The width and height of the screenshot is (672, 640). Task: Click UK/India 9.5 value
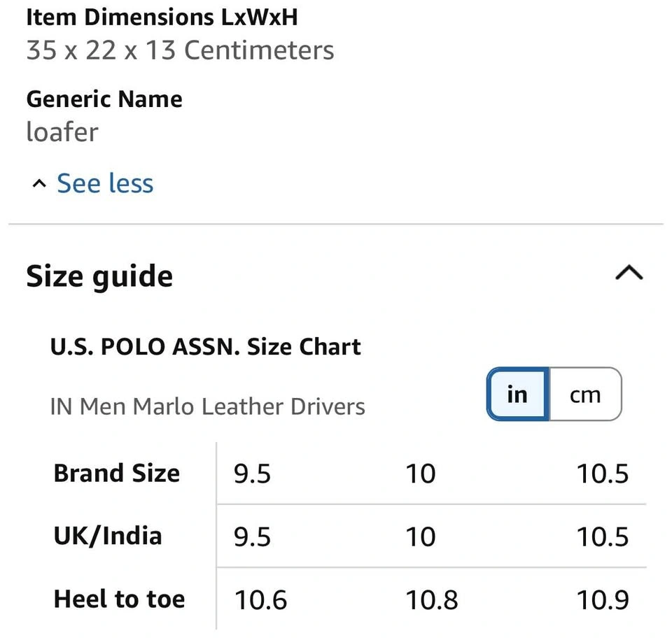[252, 536]
